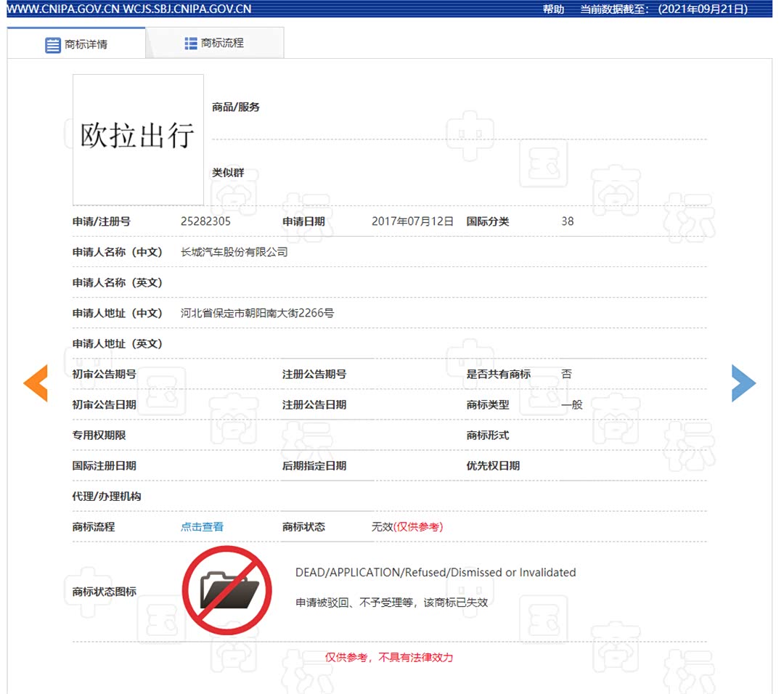Click the 欧拉出行 trademark image
784x694 pixels.
click(x=137, y=139)
